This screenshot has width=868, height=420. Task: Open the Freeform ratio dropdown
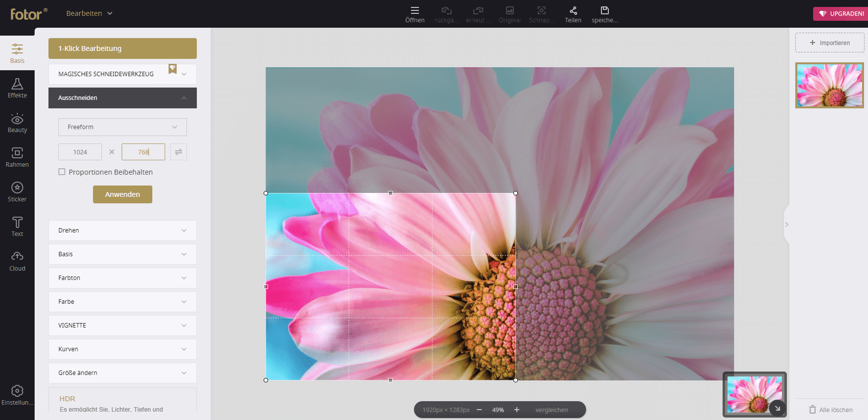coord(123,127)
